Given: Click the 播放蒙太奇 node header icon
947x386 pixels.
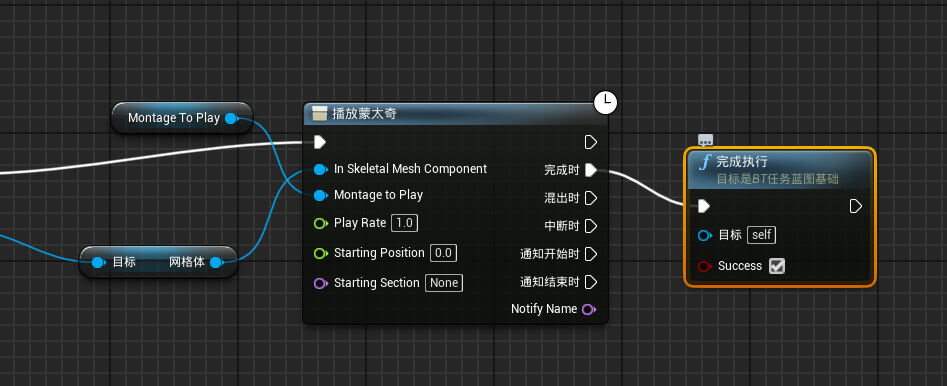Looking at the screenshot, I should tap(319, 114).
